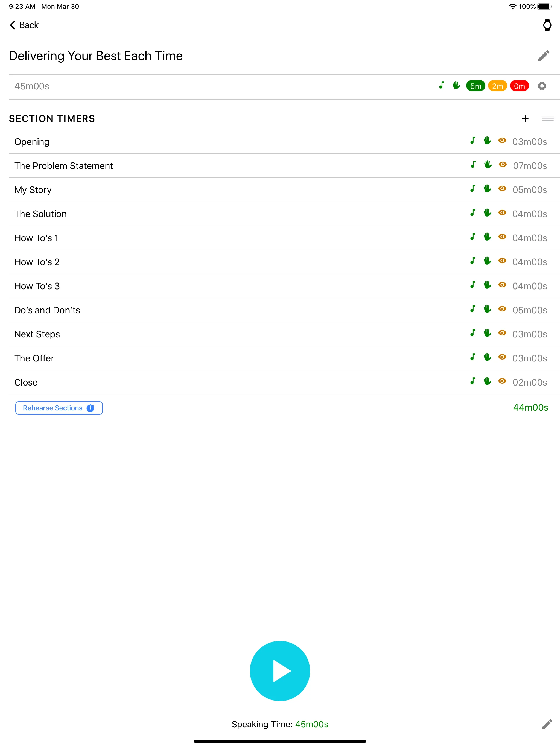
Task: Tap the green 5m warning badge
Action: click(475, 86)
